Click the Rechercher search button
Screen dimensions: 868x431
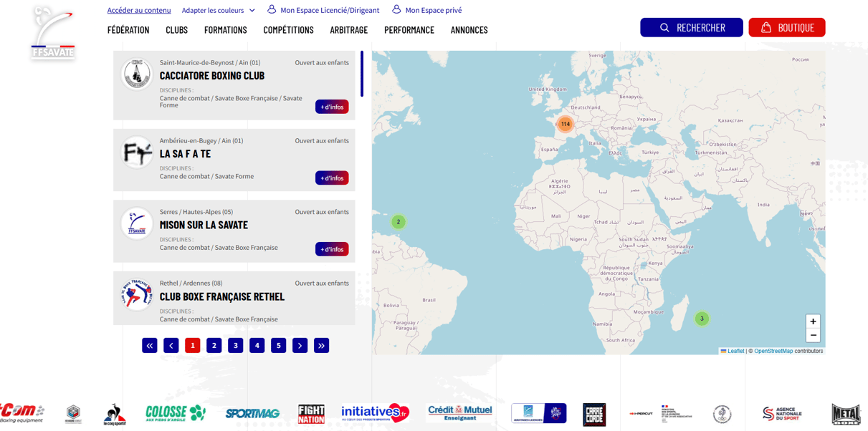click(691, 28)
